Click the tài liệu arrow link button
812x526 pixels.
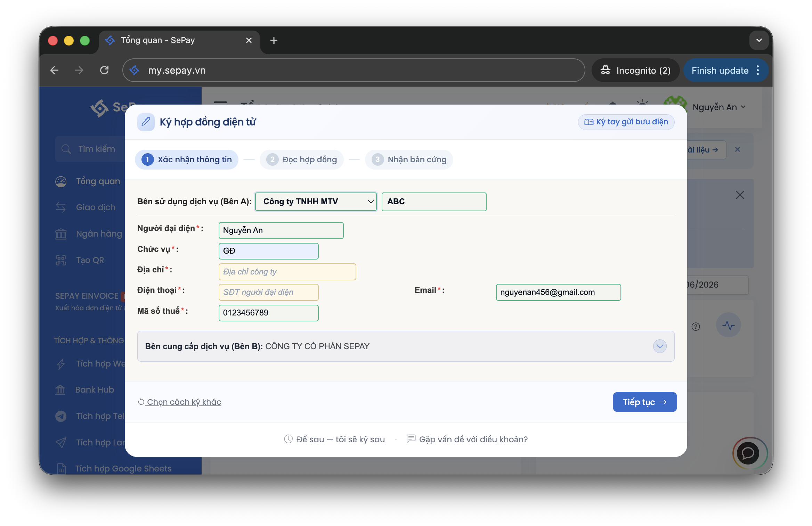click(x=706, y=150)
